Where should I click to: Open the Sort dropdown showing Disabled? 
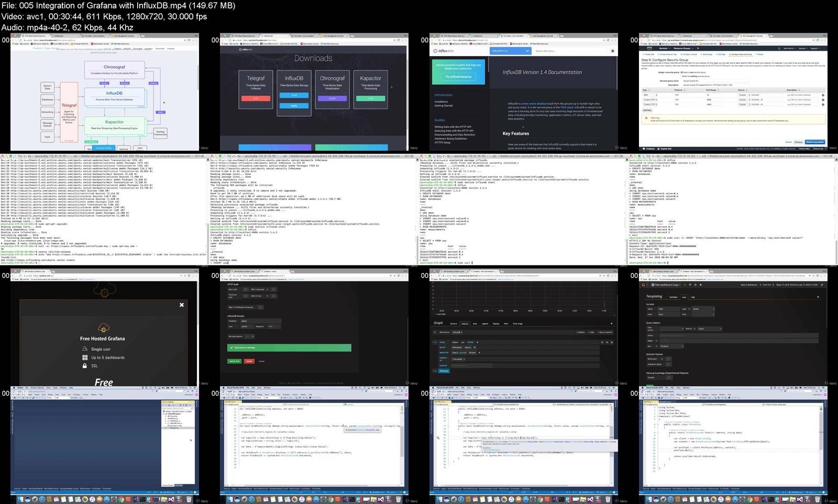[671, 346]
